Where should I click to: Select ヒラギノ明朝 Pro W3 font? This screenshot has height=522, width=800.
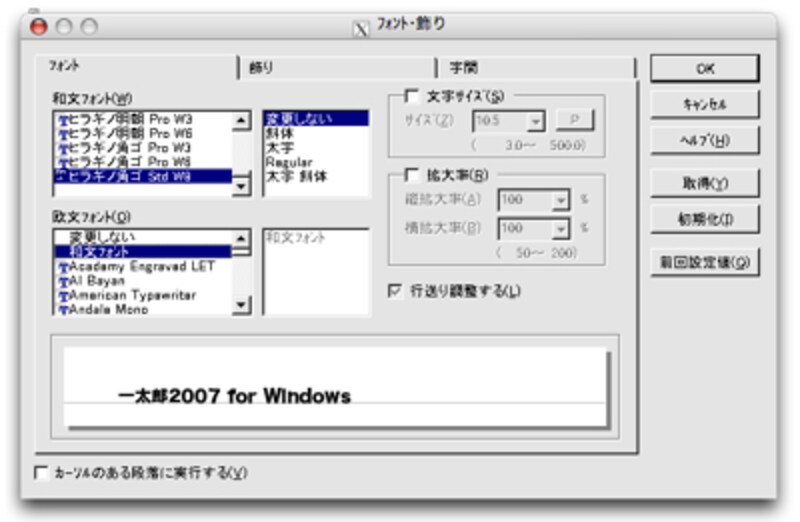pyautogui.click(x=143, y=119)
